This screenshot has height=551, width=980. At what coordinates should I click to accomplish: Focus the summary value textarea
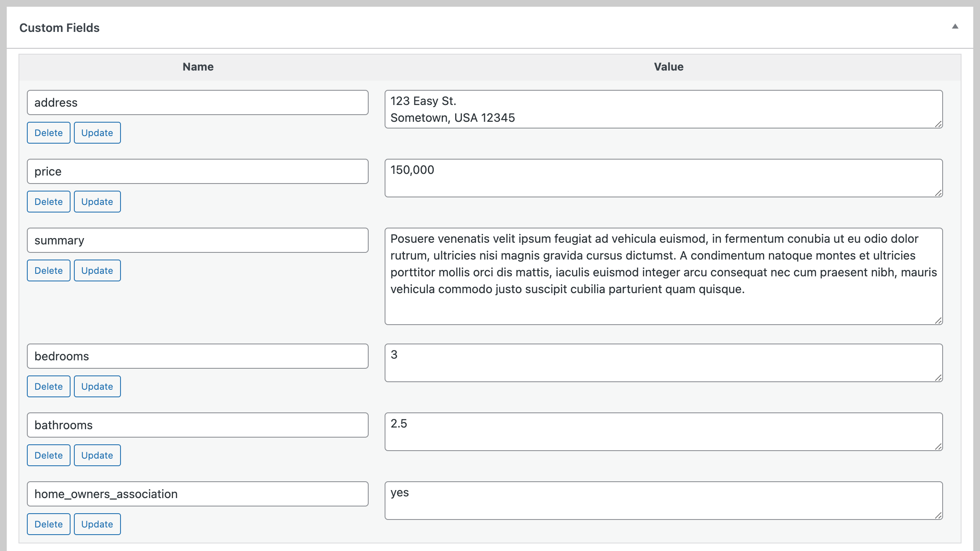663,276
